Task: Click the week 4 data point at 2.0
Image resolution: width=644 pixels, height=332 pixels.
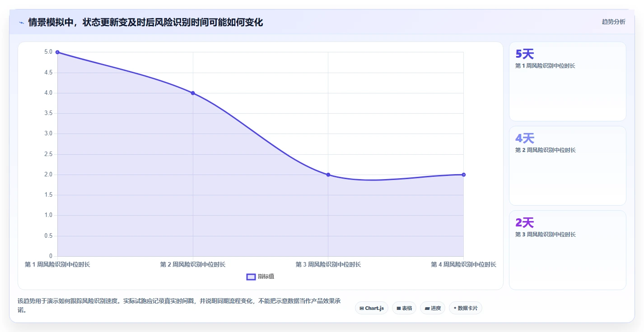Action: point(464,175)
